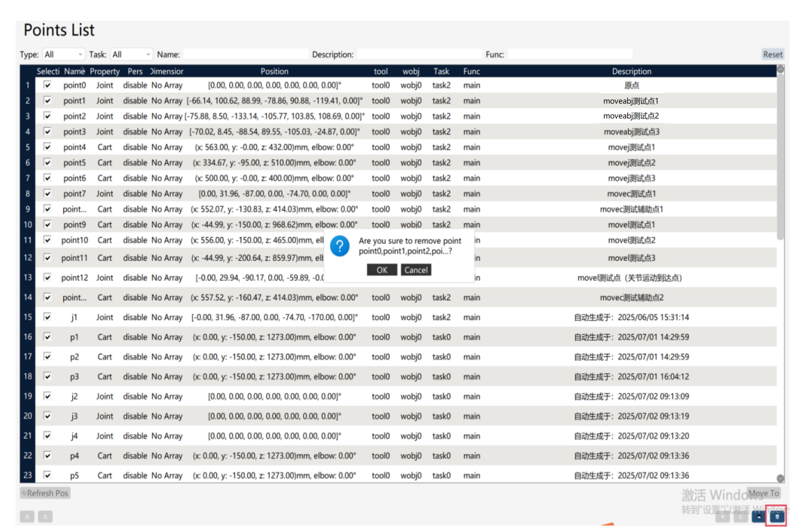This screenshot has height=532, width=800.
Task: Click the Name filter input field
Action: pyautogui.click(x=245, y=54)
